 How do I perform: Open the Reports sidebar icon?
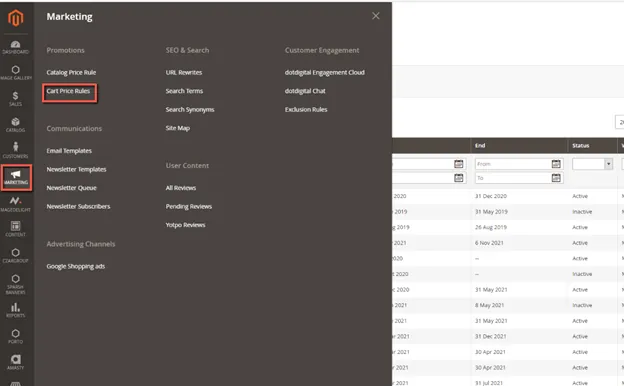click(16, 310)
